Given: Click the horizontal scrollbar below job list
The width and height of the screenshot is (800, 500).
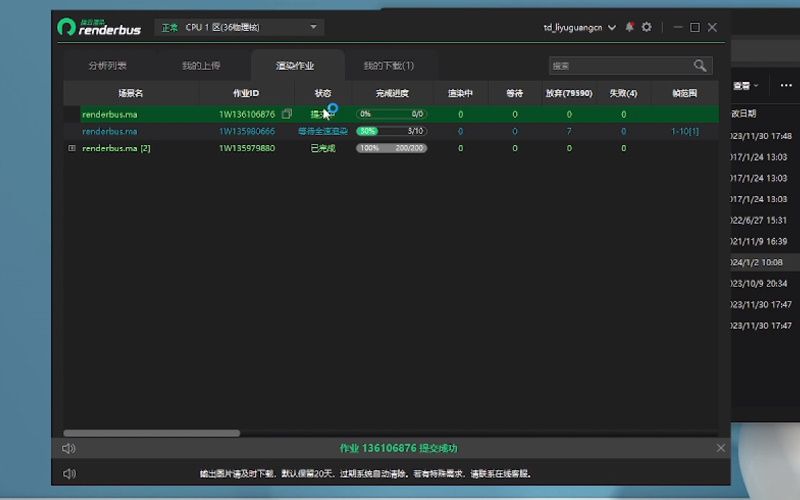Looking at the screenshot, I should pos(152,433).
